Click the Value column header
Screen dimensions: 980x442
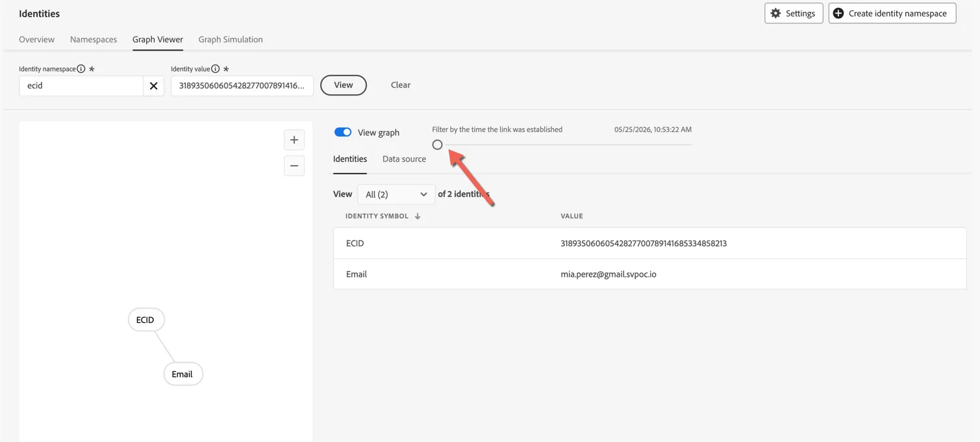(x=572, y=216)
